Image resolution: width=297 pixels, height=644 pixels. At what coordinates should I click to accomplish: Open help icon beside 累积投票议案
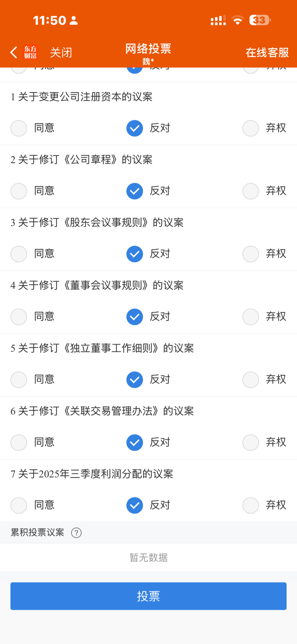tap(76, 533)
